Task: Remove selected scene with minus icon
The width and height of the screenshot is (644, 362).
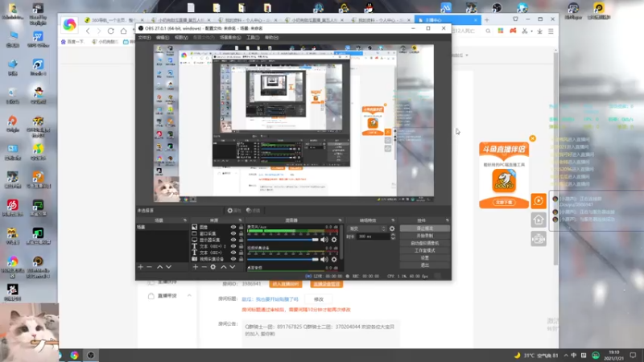Action: point(150,267)
